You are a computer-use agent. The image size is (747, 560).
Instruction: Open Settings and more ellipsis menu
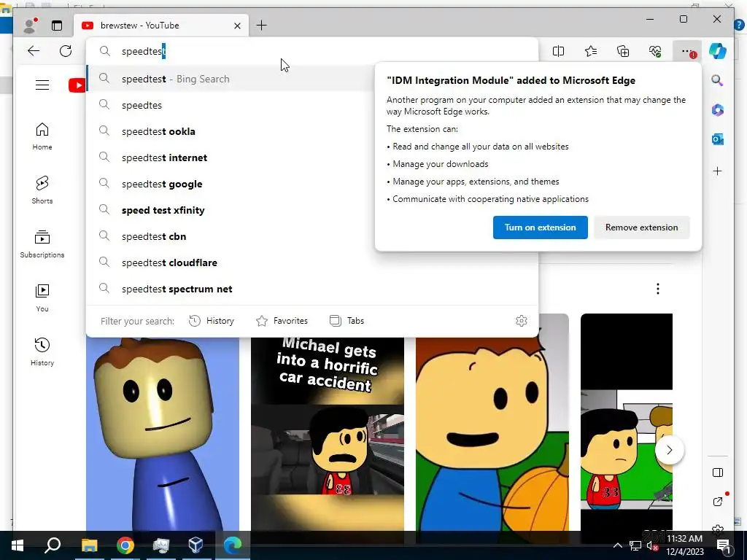point(687,51)
